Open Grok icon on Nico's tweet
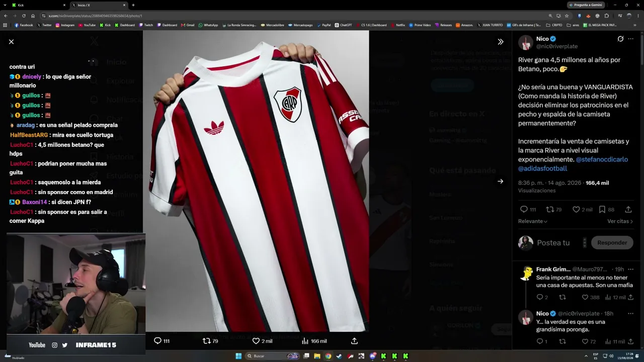644x362 pixels. coord(620,39)
